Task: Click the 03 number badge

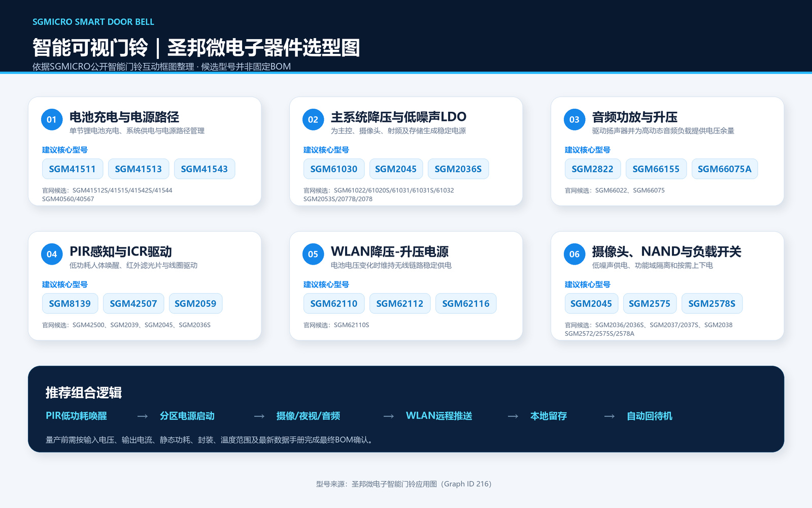Action: (x=574, y=120)
